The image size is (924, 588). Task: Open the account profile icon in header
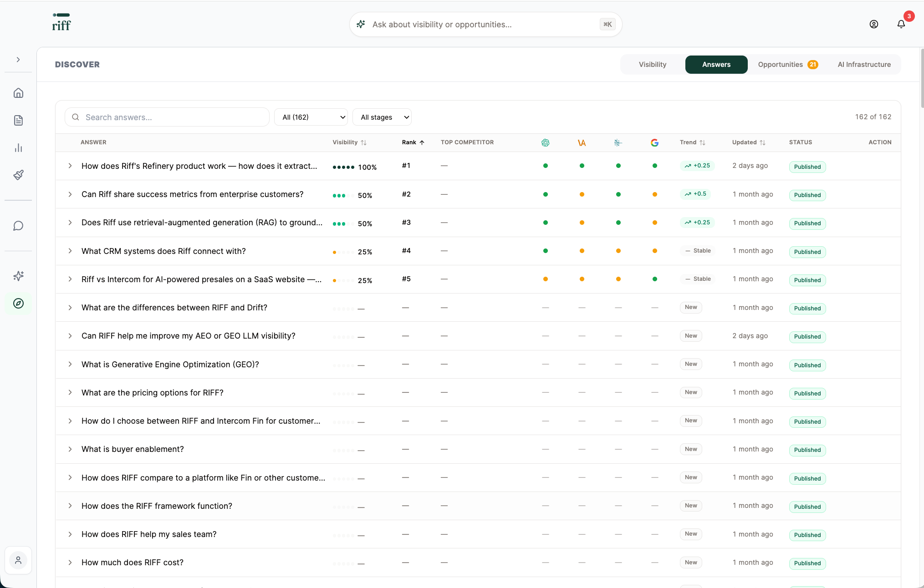[x=873, y=24]
